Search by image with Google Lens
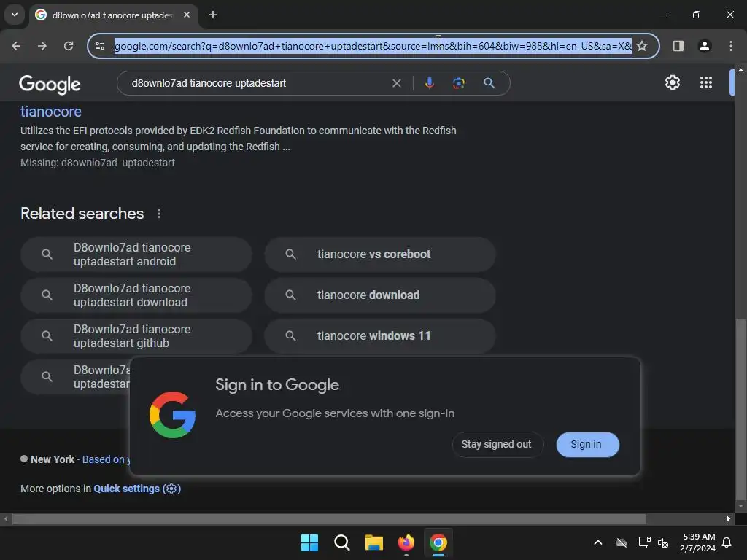This screenshot has height=560, width=747. coord(459,83)
